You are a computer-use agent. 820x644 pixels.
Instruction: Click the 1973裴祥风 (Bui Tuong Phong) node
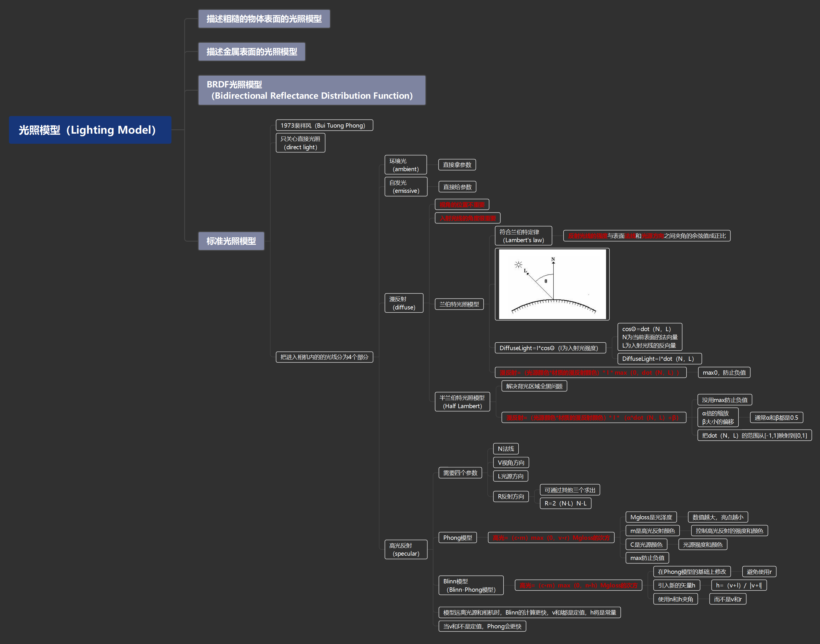(324, 125)
